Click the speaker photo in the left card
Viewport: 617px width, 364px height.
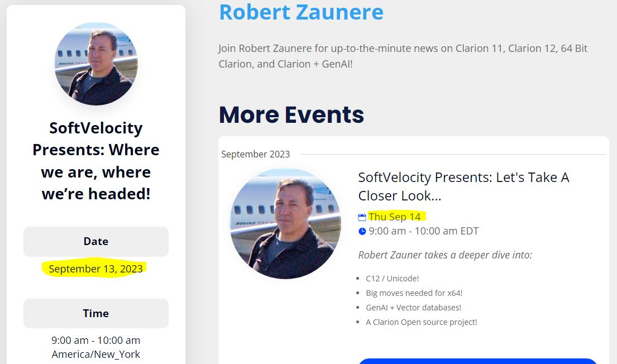(x=95, y=64)
